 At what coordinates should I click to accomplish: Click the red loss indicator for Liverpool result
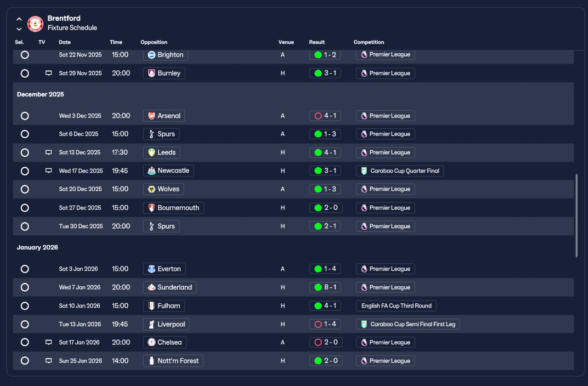(318, 324)
